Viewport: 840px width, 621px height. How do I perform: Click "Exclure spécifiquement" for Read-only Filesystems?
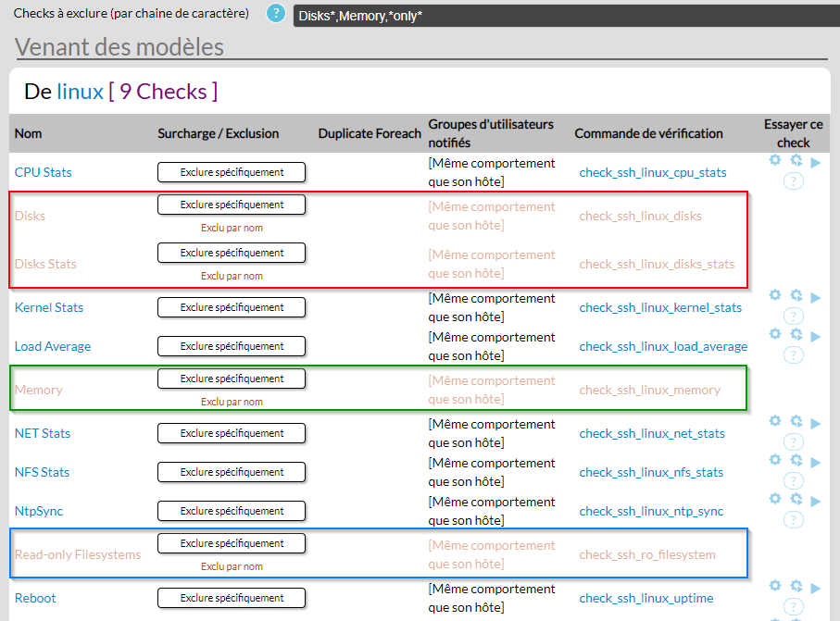pyautogui.click(x=232, y=543)
